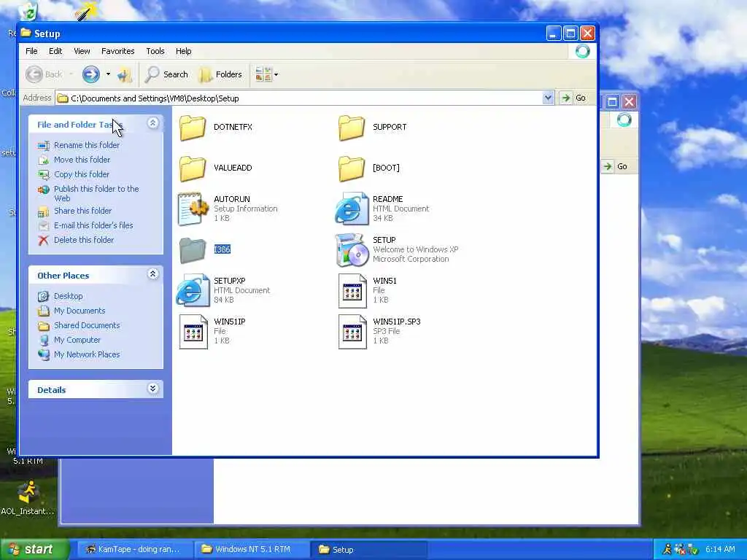The width and height of the screenshot is (747, 560).
Task: Click Copy this folder link
Action: point(82,174)
